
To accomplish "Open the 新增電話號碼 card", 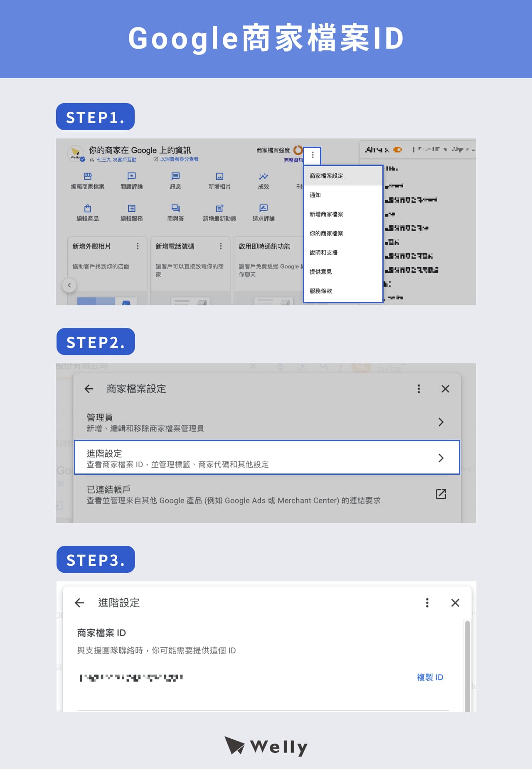I will click(190, 271).
